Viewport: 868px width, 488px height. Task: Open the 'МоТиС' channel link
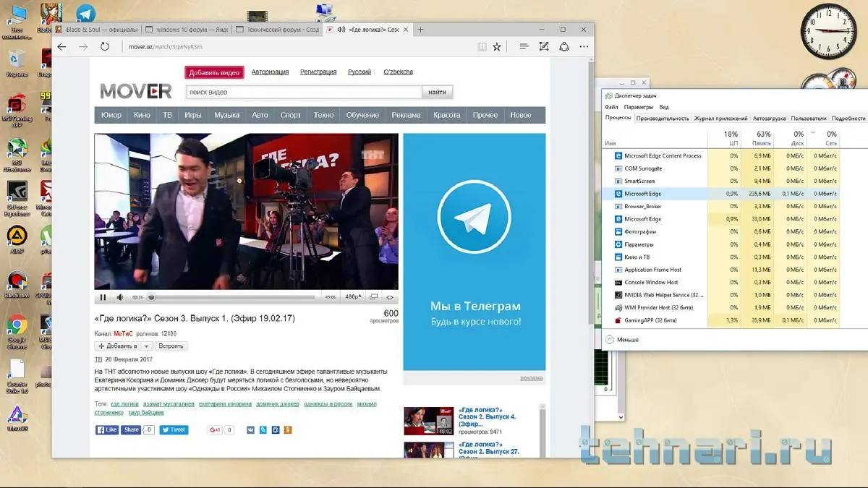[x=124, y=334]
